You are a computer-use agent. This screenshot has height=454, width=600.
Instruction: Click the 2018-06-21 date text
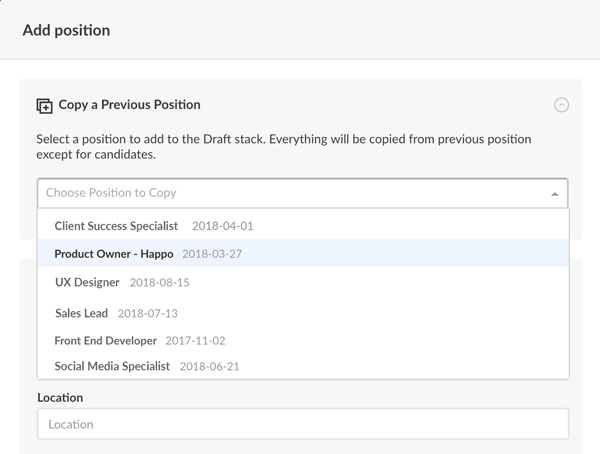(209, 366)
